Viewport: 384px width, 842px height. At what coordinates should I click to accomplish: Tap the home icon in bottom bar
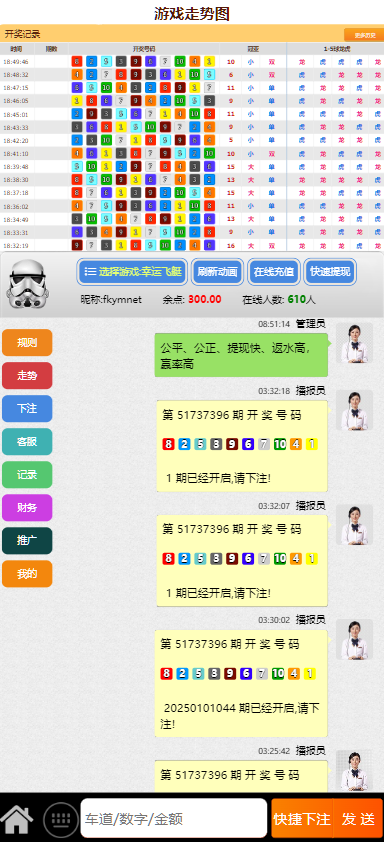[x=17, y=818]
